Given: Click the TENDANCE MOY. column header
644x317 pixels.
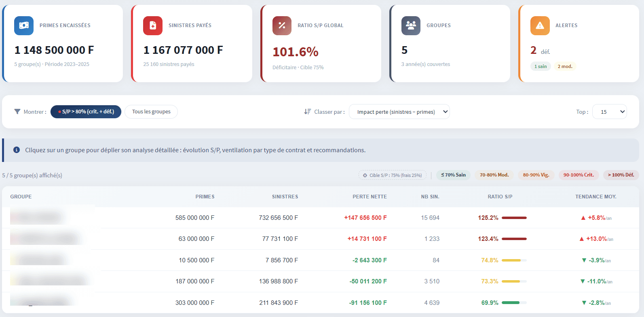Looking at the screenshot, I should click(596, 197).
